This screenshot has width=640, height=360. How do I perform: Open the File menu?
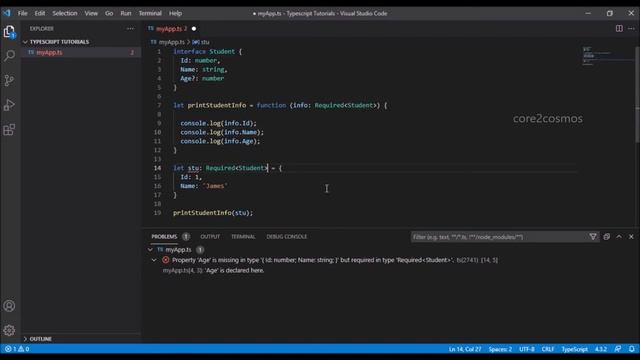22,13
